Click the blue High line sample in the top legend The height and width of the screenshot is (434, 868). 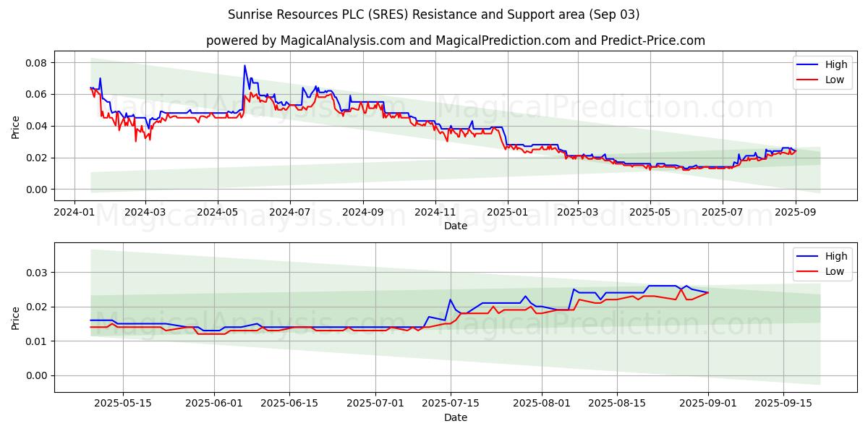(x=808, y=65)
